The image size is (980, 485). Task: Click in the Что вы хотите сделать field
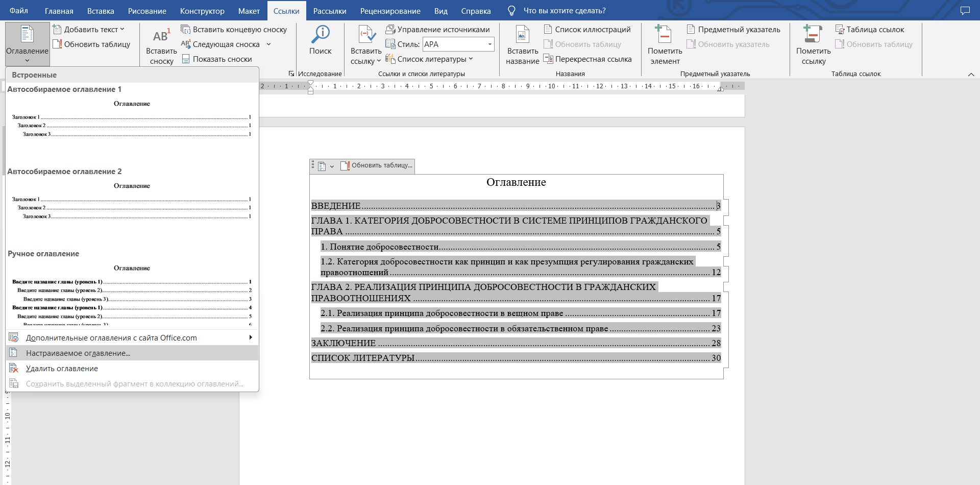[x=565, y=11]
